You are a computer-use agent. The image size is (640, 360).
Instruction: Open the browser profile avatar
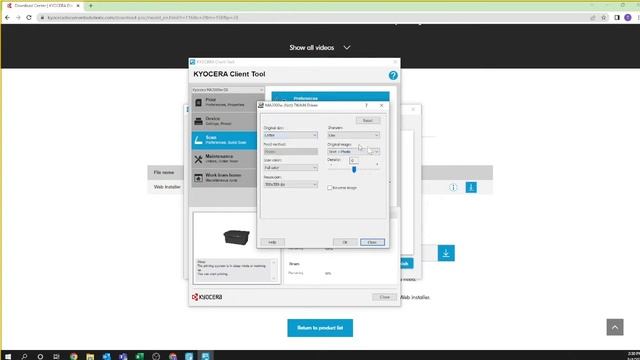[628, 18]
